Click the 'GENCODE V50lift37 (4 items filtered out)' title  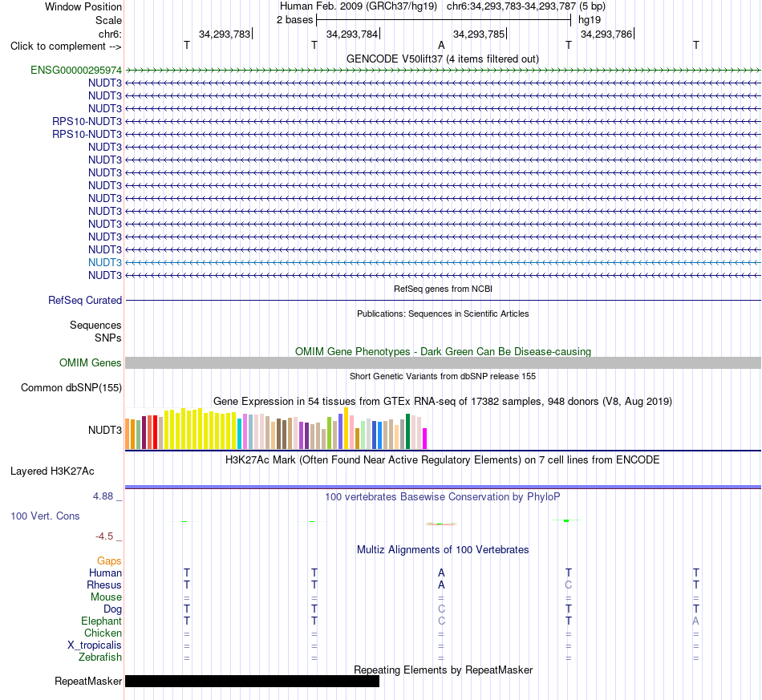443,59
